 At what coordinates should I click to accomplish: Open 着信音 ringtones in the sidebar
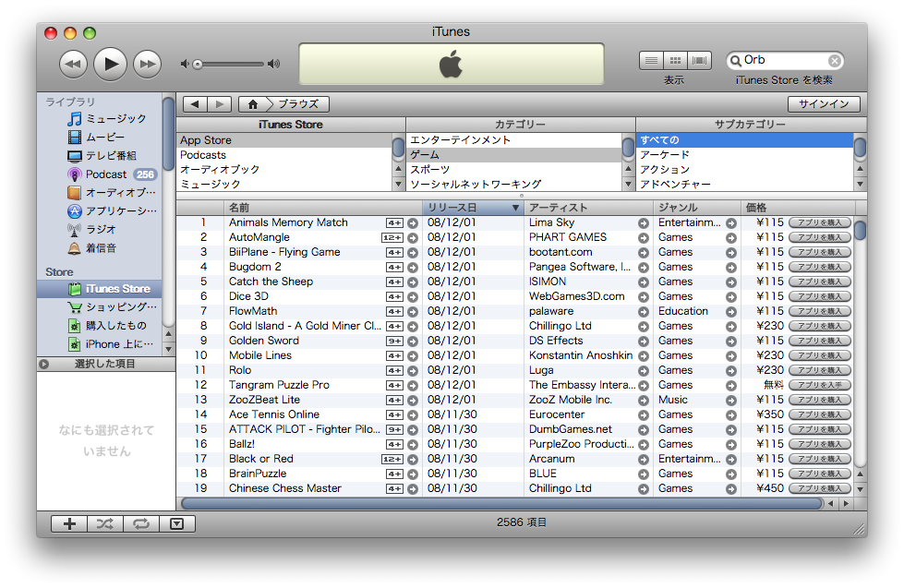pos(100,248)
